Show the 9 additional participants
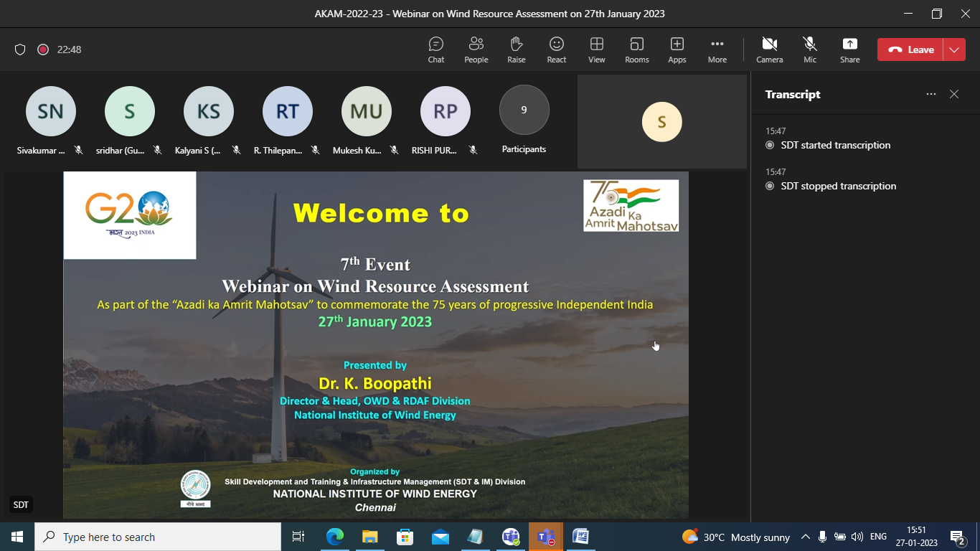Screen dimensions: 980x551 click(x=524, y=110)
